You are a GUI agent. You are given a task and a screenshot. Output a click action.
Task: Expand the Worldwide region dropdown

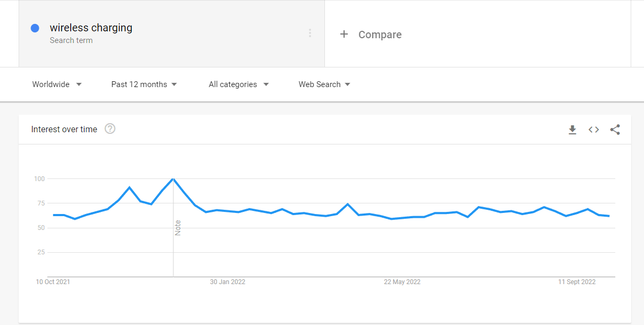(57, 84)
